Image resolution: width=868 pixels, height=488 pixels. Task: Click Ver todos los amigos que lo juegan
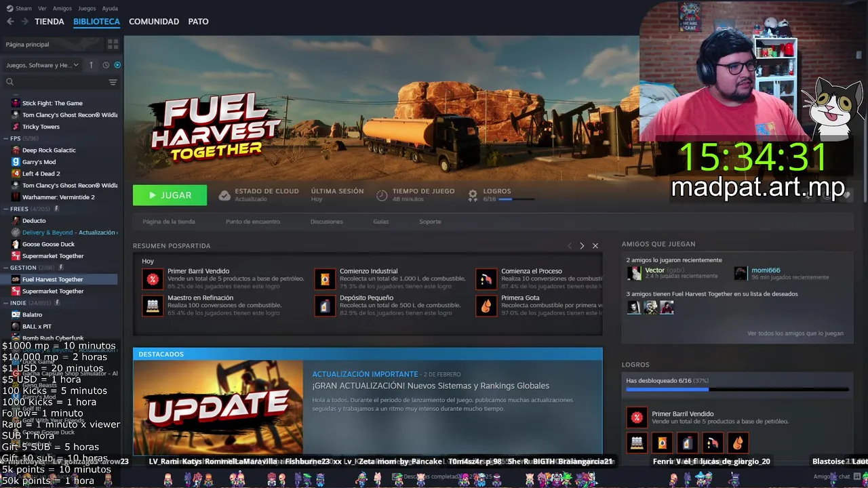point(795,333)
